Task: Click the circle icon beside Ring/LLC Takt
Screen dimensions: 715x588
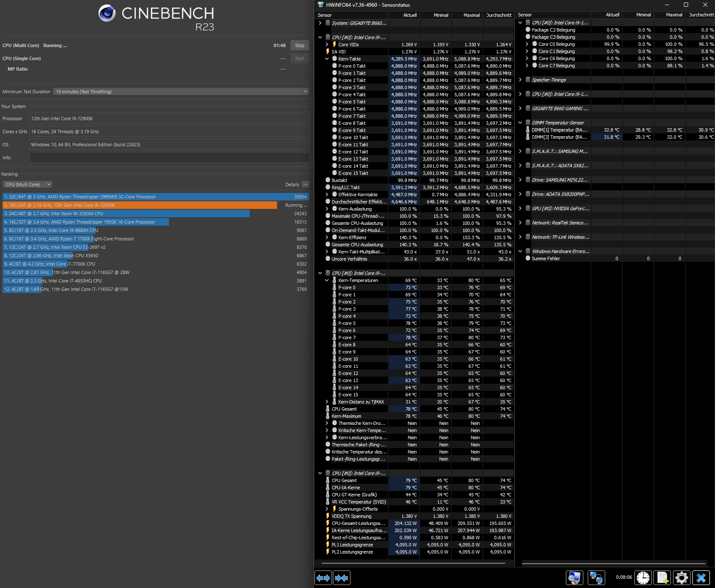Action: [x=328, y=187]
